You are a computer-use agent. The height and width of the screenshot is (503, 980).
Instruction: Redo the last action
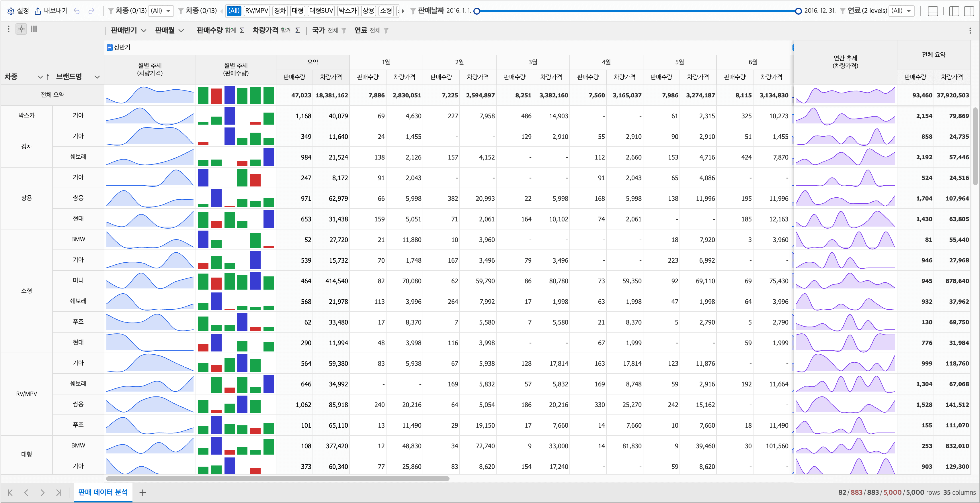91,11
